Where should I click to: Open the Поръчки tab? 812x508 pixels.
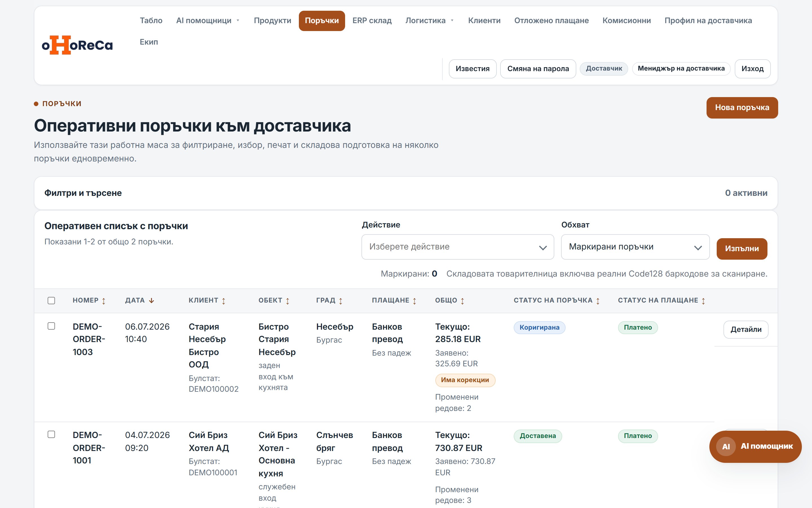pos(321,21)
